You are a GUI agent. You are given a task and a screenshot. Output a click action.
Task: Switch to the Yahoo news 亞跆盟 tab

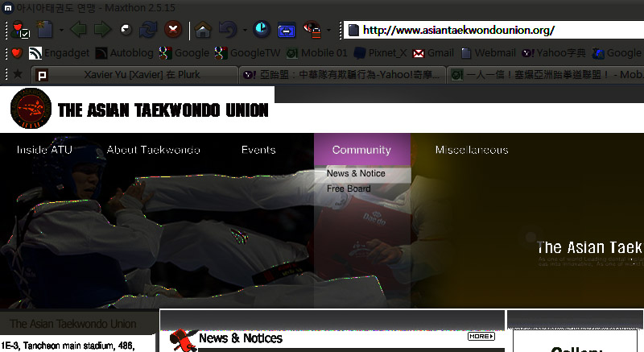(x=342, y=75)
